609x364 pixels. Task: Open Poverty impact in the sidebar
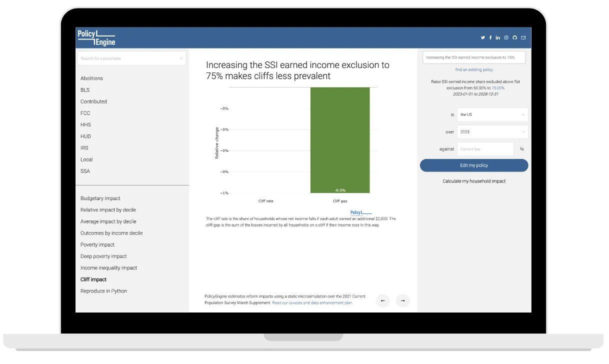pos(97,245)
